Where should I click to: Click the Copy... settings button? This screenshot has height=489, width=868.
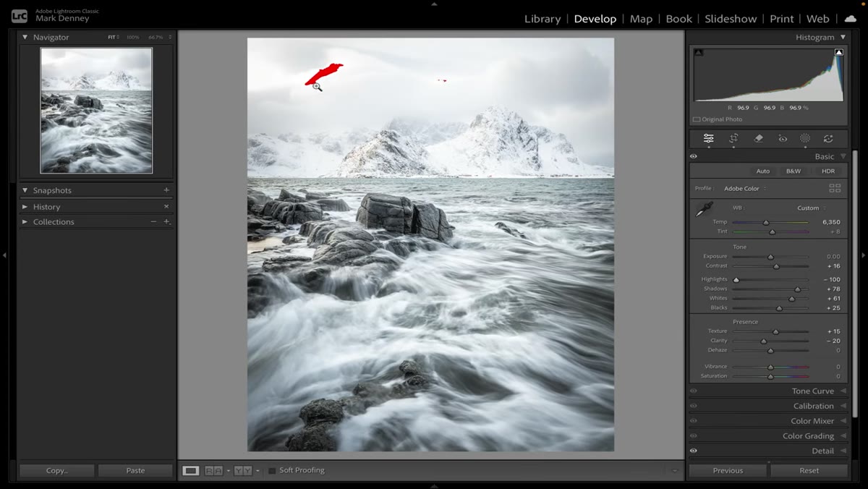56,470
